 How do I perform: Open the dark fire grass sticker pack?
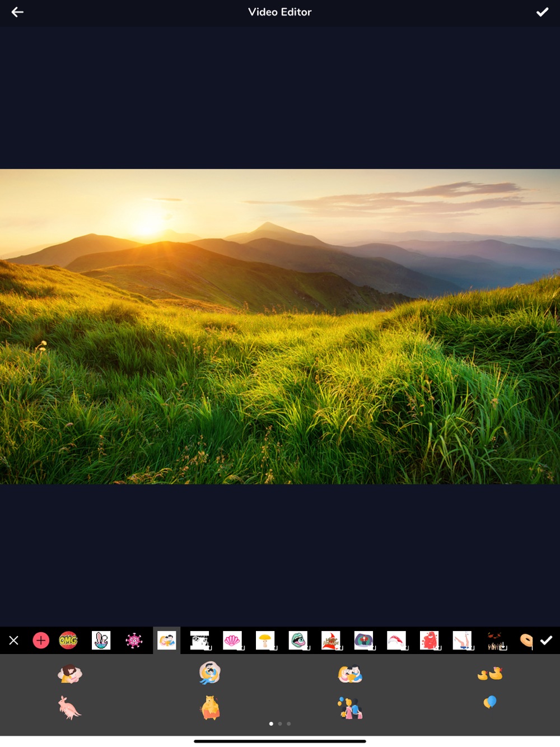click(x=496, y=640)
